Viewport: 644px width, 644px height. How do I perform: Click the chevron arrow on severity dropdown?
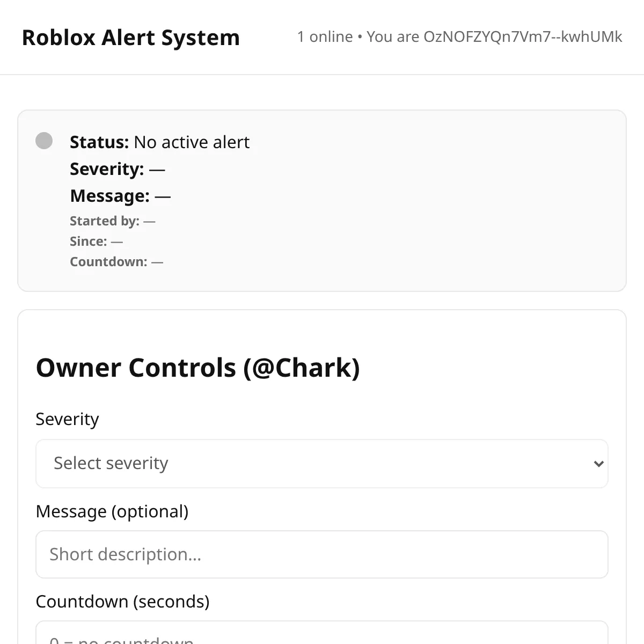pyautogui.click(x=598, y=464)
